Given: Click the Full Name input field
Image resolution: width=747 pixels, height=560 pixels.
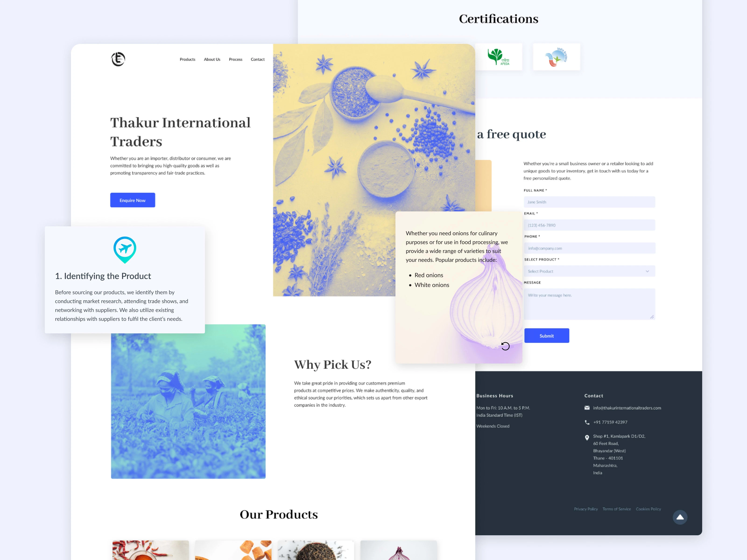Looking at the screenshot, I should click(x=589, y=202).
